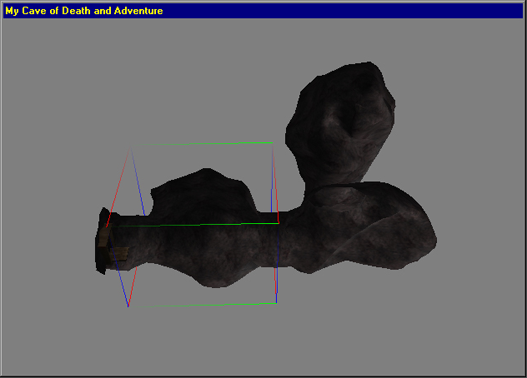Click the top green edge of bounding box
This screenshot has width=527, height=378.
pos(202,144)
